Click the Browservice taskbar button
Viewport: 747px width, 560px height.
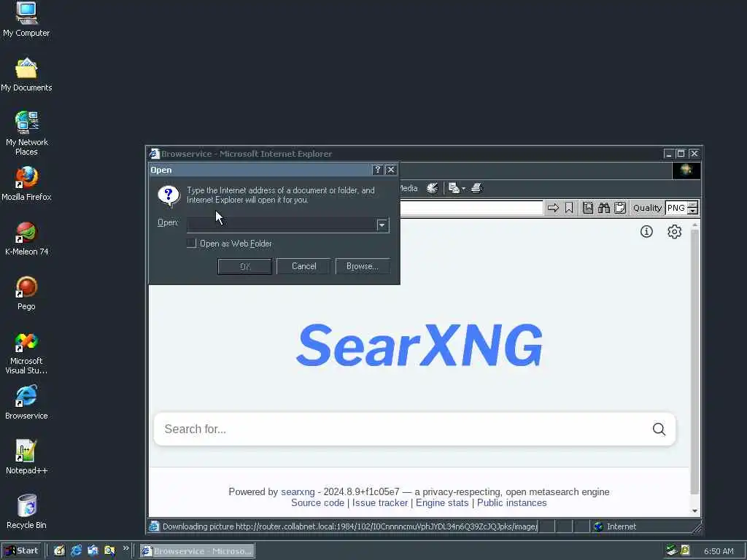(197, 551)
